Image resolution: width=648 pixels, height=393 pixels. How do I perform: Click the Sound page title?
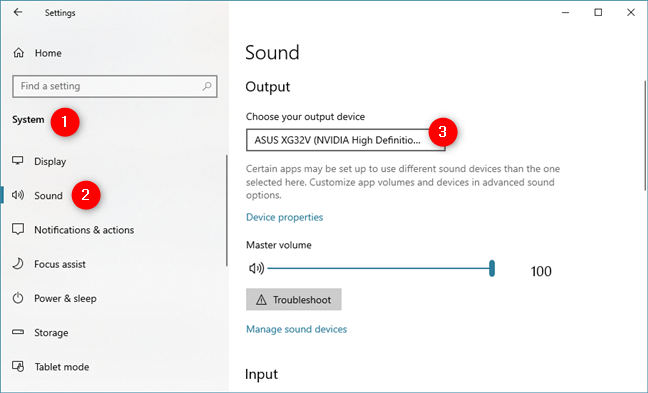coord(272,53)
